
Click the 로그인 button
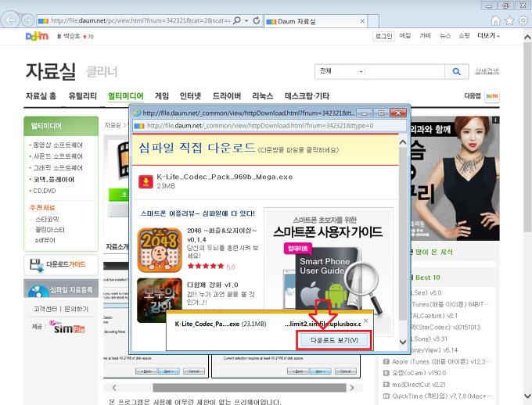(x=383, y=36)
